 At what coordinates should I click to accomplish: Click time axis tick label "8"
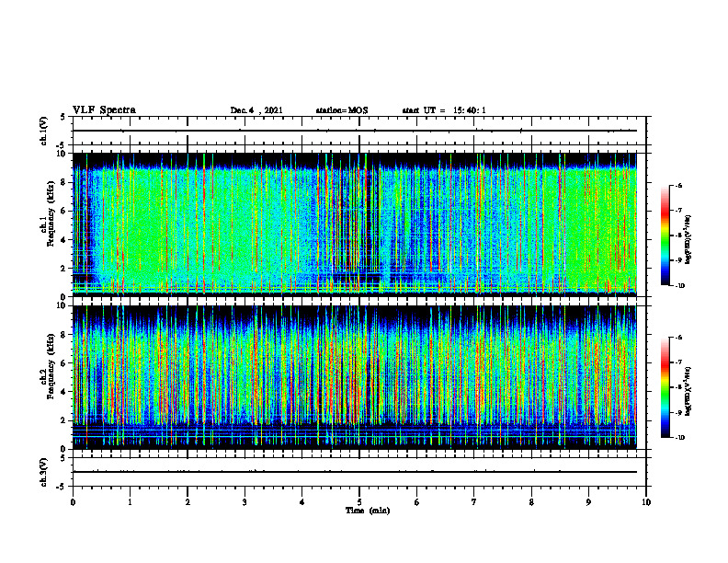pyautogui.click(x=531, y=502)
